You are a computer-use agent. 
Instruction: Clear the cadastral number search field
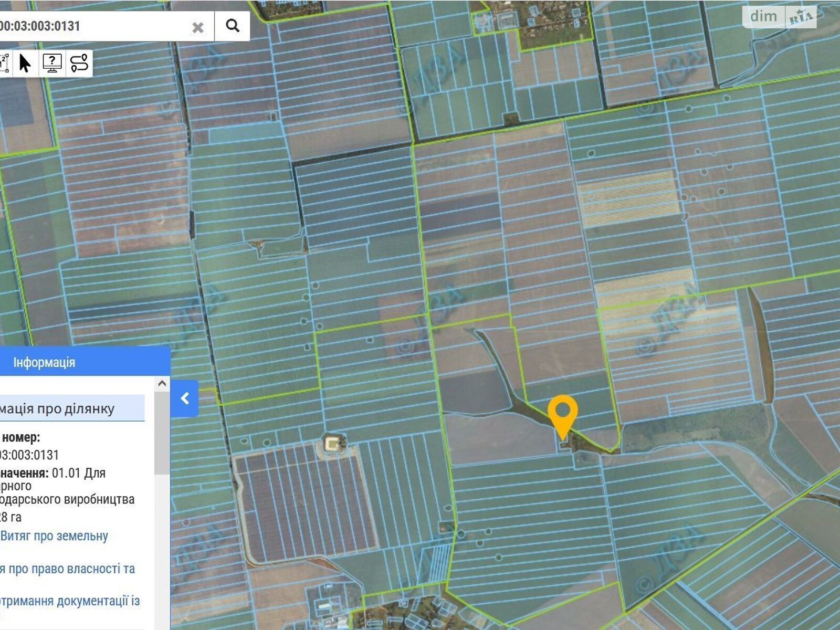[x=198, y=27]
